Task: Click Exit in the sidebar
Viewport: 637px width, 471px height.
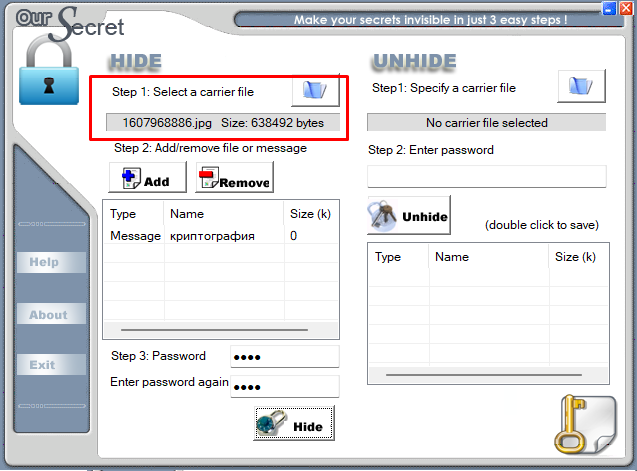Action: 51,364
